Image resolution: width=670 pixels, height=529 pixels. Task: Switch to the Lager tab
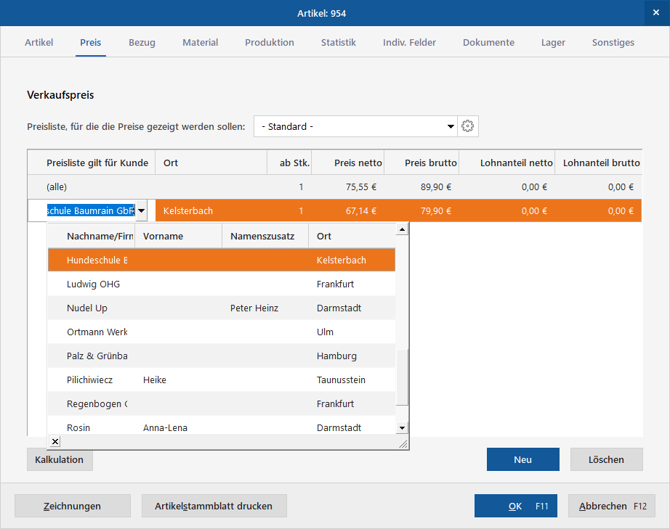(x=553, y=42)
